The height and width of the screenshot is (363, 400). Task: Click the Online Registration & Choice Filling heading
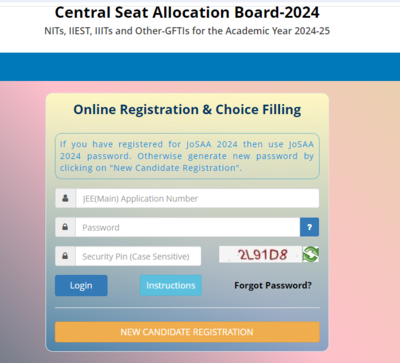point(187,110)
